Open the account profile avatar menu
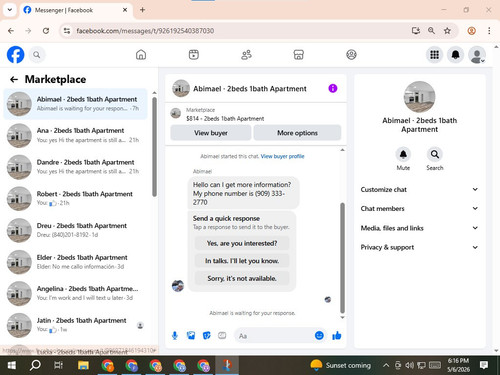 coord(477,55)
